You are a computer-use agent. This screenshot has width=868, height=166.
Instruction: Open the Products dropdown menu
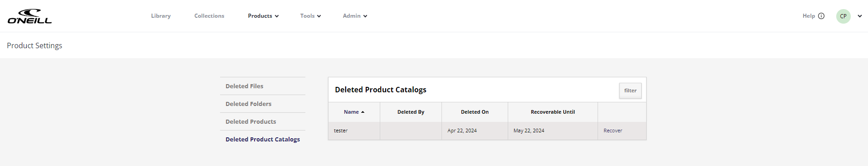263,16
